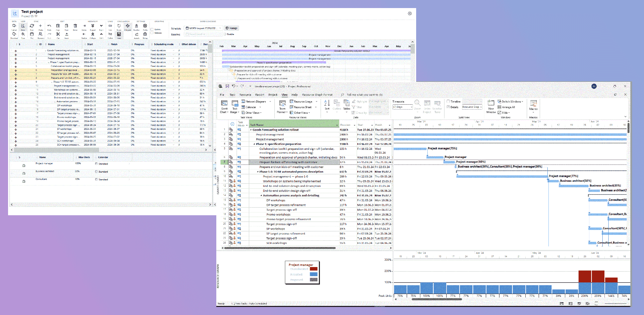Select Prepare for kick-off meeting with customer row in Project
This screenshot has height=315, width=644.
[x=294, y=162]
